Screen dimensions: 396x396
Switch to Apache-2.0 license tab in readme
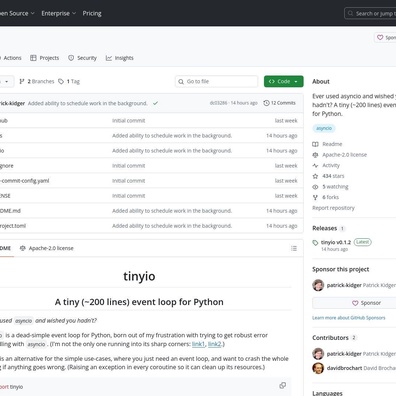(x=47, y=248)
